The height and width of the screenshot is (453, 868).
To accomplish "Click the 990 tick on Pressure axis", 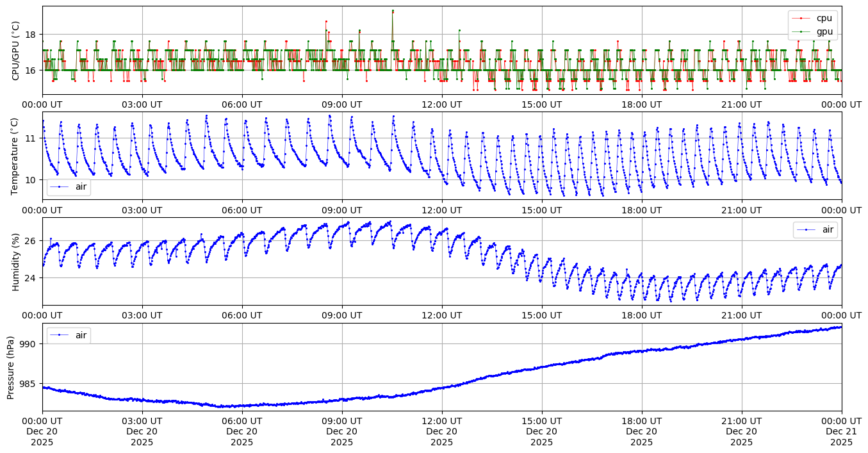I will coord(28,344).
